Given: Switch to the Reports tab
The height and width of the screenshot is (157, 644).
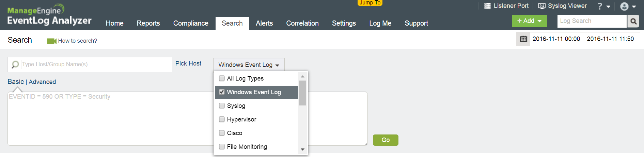Looking at the screenshot, I should [x=148, y=23].
